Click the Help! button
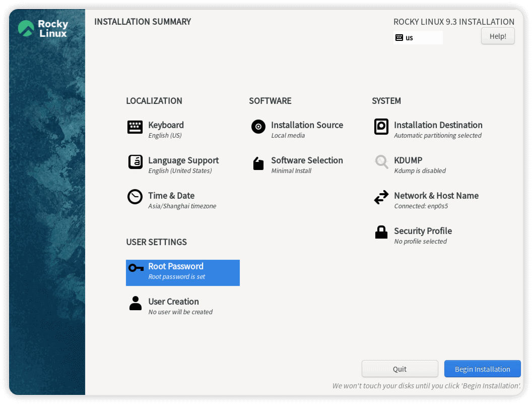The width and height of the screenshot is (532, 404). (x=498, y=36)
